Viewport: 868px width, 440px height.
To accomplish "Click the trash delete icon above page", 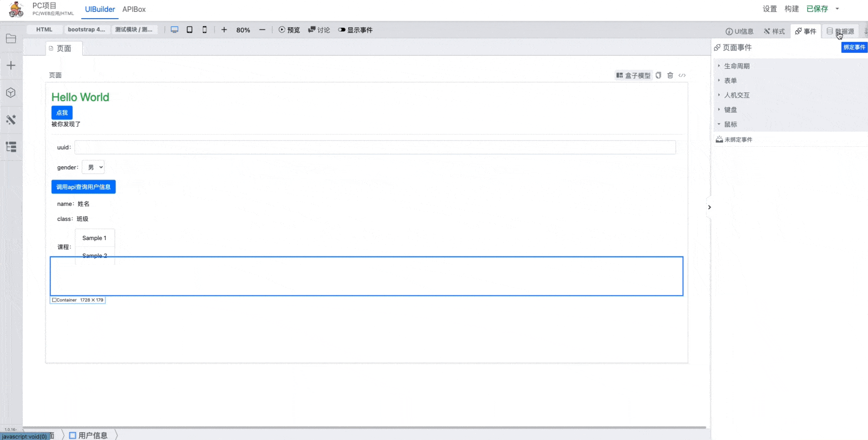I will [x=670, y=75].
